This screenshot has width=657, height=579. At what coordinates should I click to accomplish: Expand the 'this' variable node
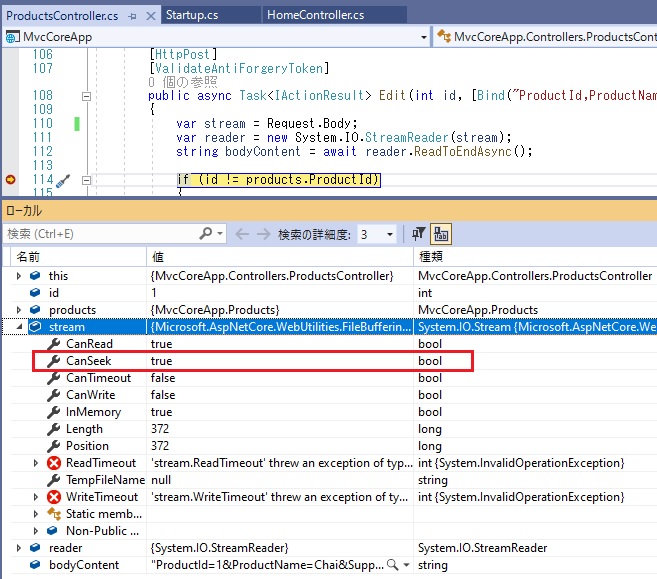click(19, 276)
